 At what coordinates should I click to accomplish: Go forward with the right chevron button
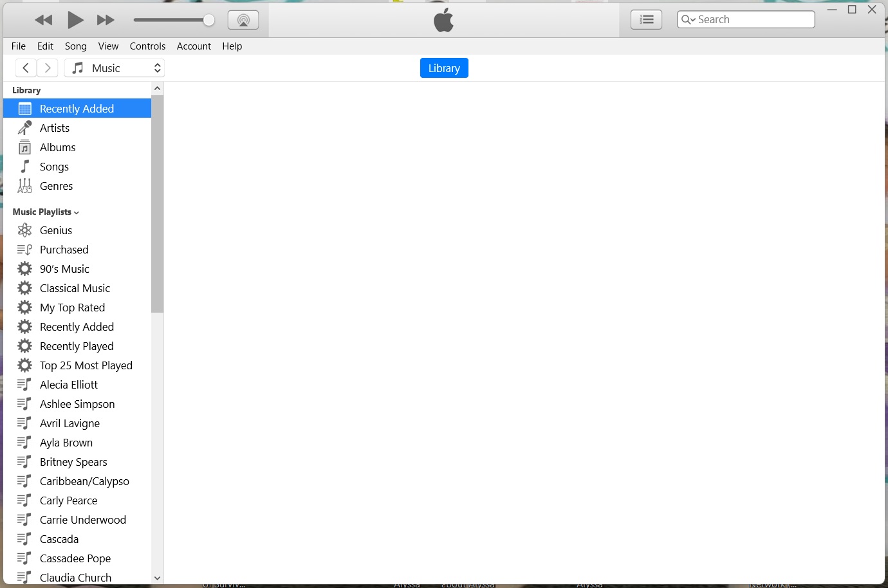click(x=48, y=68)
